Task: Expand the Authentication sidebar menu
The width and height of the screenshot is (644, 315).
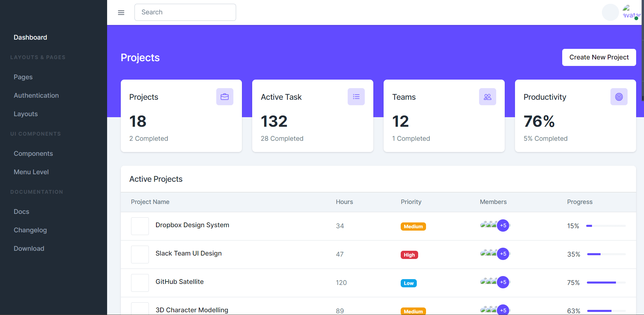Action: coord(36,95)
